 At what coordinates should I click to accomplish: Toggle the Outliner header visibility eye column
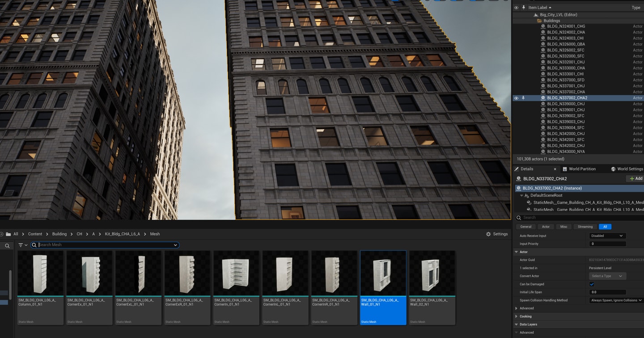pyautogui.click(x=516, y=8)
